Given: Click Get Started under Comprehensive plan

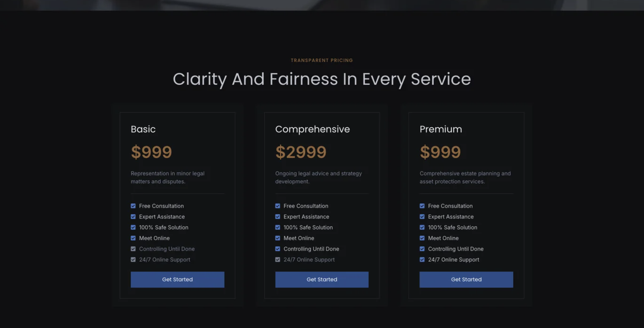Looking at the screenshot, I should tap(322, 280).
